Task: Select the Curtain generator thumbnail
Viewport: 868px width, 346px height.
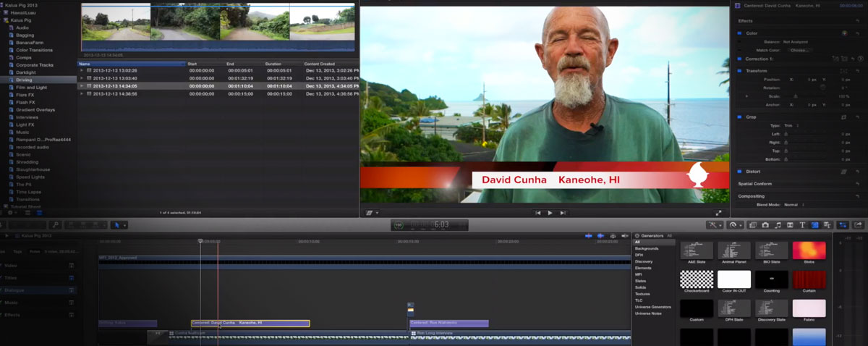Action: tap(809, 279)
